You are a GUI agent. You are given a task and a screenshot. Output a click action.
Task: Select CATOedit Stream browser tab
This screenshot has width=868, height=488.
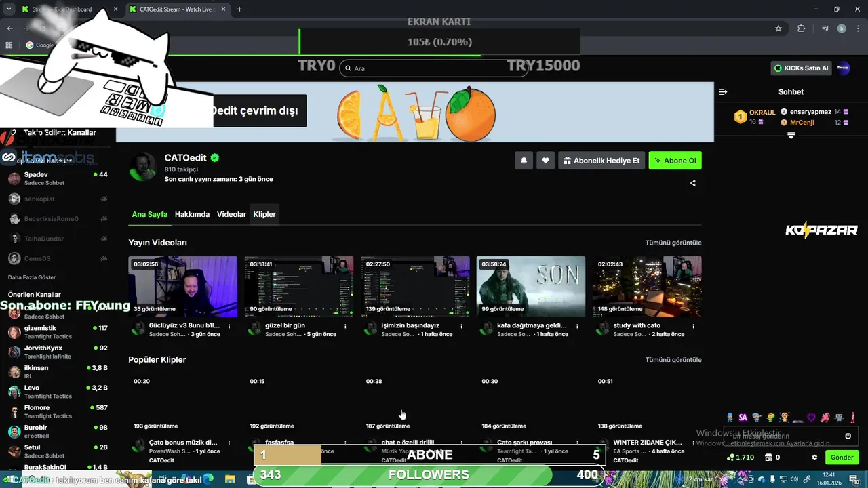pos(177,9)
